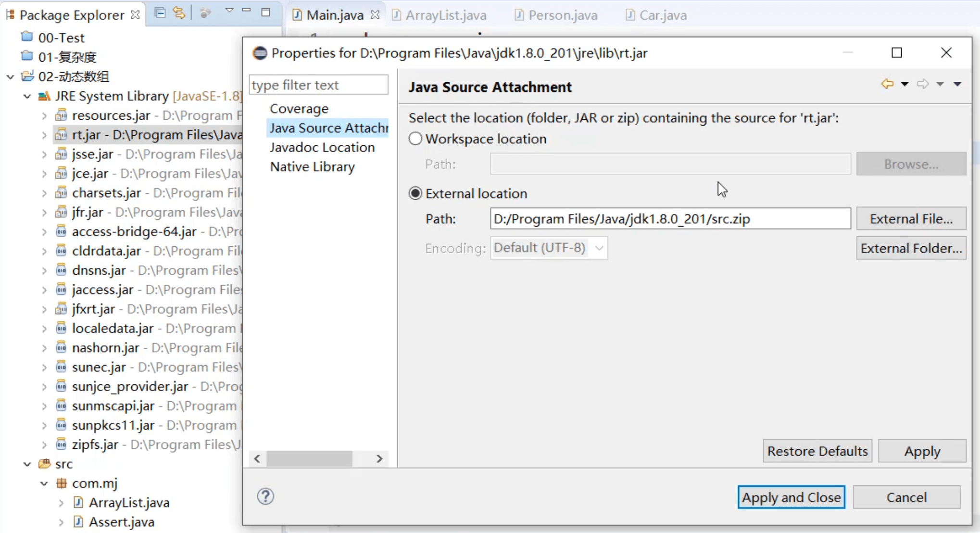980x533 pixels.
Task: Select Coverage in the properties list
Action: pos(299,109)
